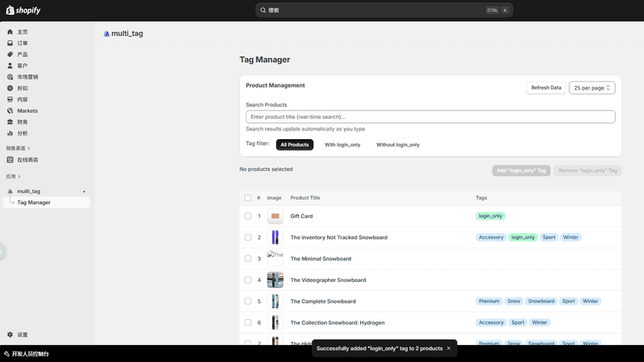Open the discounts badge icon
The height and width of the screenshot is (362, 644).
click(x=10, y=89)
